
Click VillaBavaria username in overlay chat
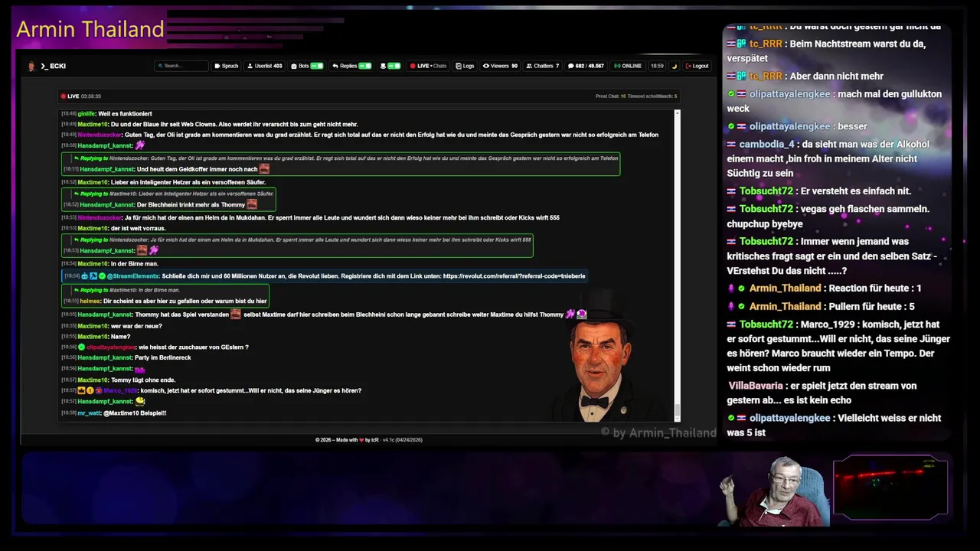click(x=756, y=386)
